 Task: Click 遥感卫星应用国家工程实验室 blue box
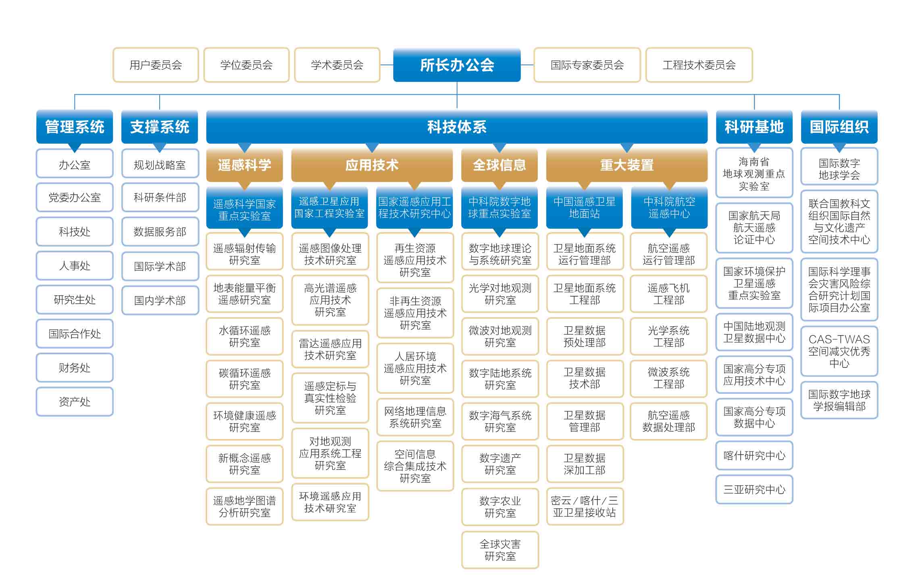tap(329, 207)
